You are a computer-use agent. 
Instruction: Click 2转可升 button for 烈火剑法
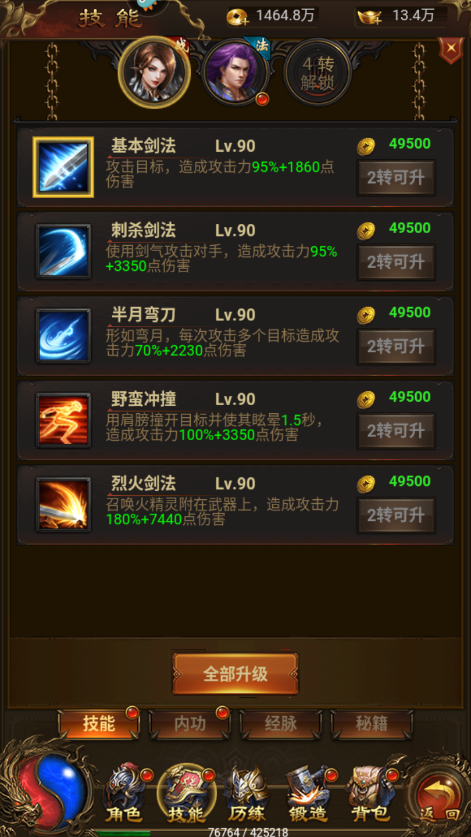tap(396, 516)
